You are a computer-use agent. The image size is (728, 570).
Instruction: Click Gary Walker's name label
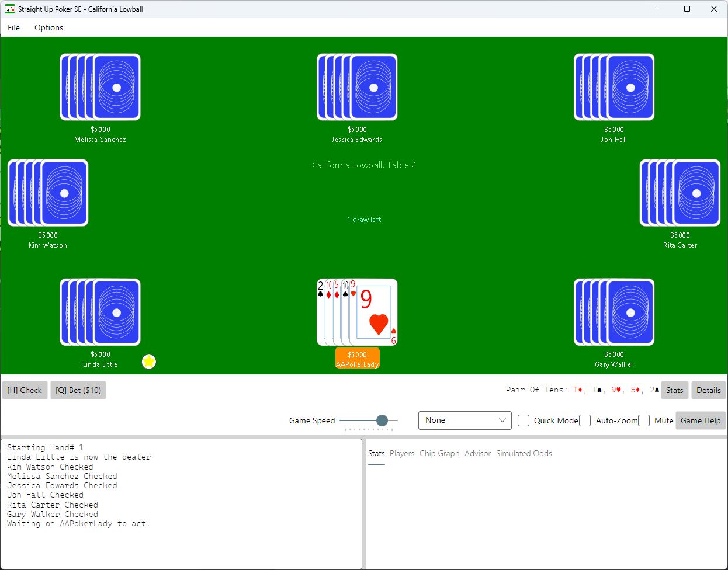pyautogui.click(x=614, y=364)
